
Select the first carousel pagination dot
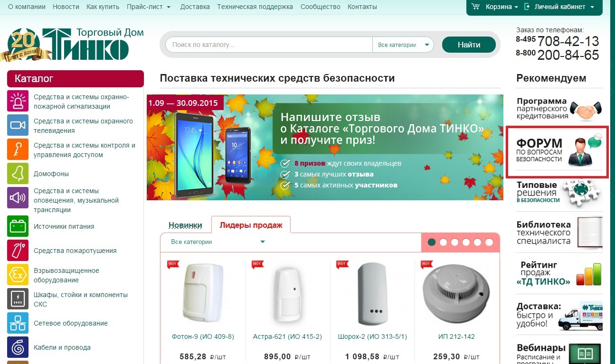432,242
